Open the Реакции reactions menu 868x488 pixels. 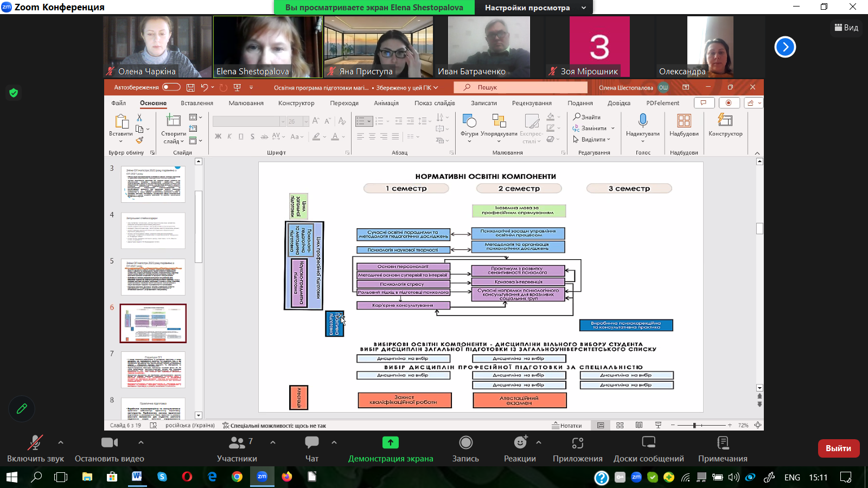tap(520, 449)
